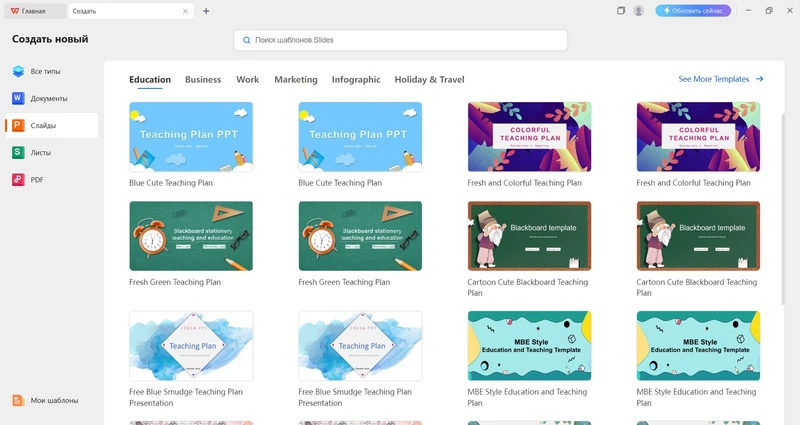Viewport: 800px width, 425px height.
Task: Open rightmost Cartoon Cute Blackboard Teaching Plan thumbnail
Action: coord(698,236)
